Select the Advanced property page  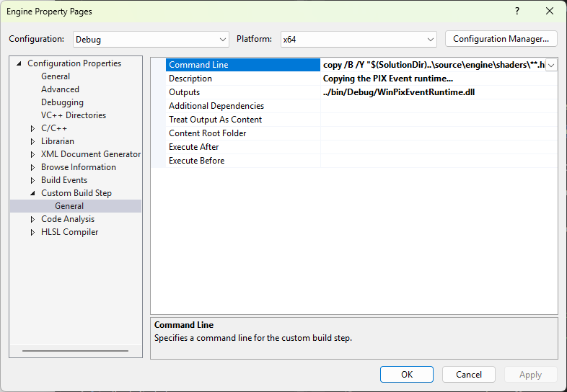point(60,89)
